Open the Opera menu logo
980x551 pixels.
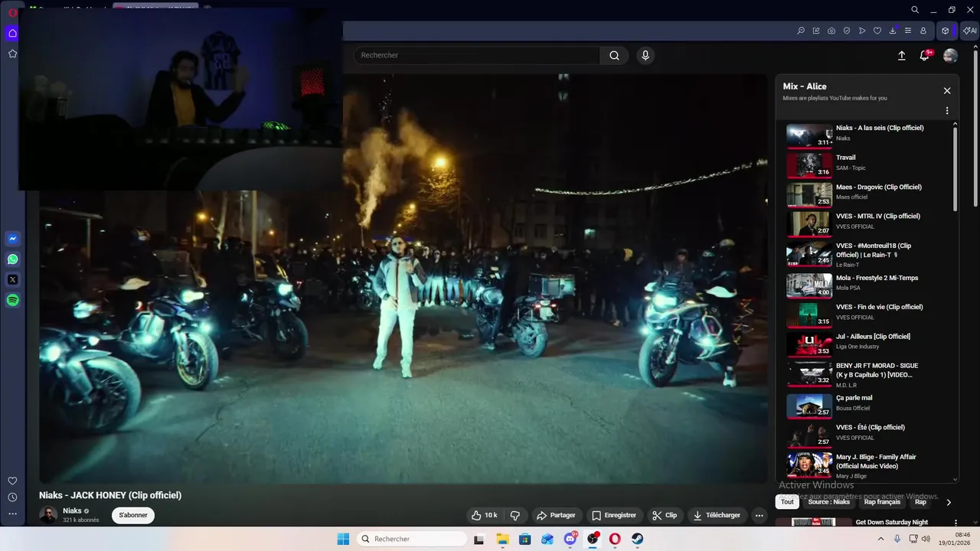pyautogui.click(x=12, y=13)
